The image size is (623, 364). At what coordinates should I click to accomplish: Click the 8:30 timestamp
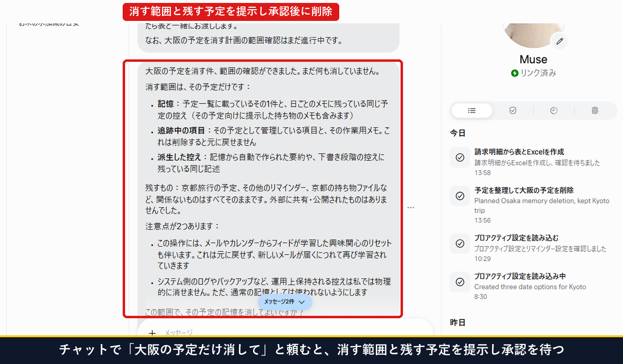pyautogui.click(x=480, y=297)
